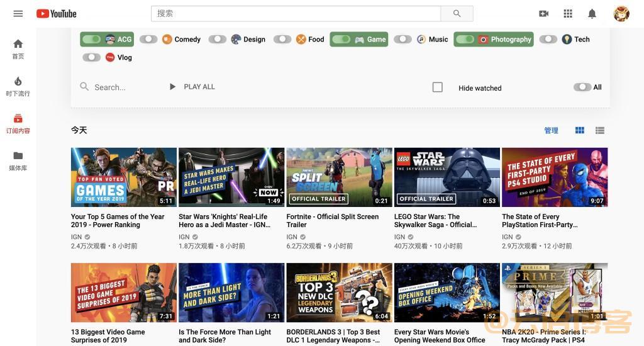This screenshot has height=346, width=644.
Task: Click the search magnifier button
Action: 457,14
